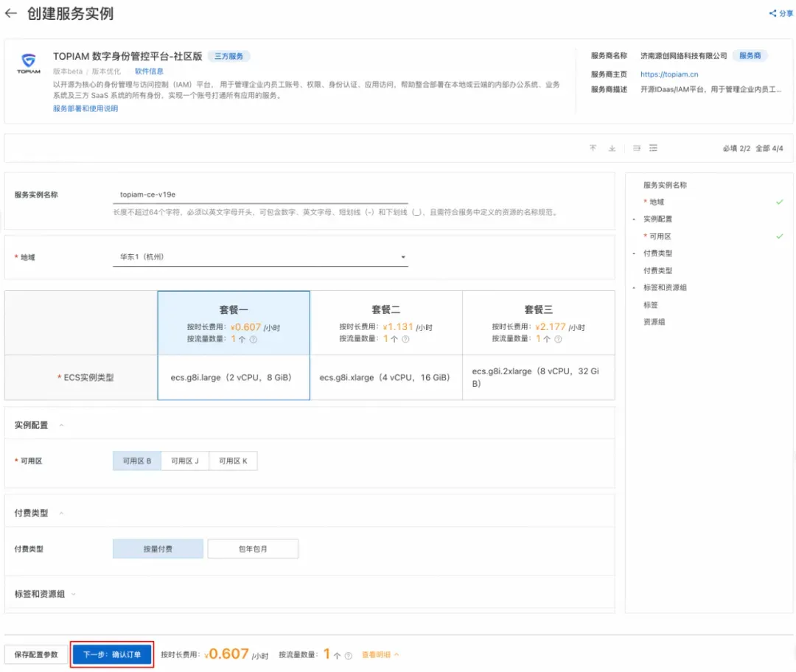Expand 查看明细 price details
Viewport: 796px width, 672px height.
tap(380, 655)
